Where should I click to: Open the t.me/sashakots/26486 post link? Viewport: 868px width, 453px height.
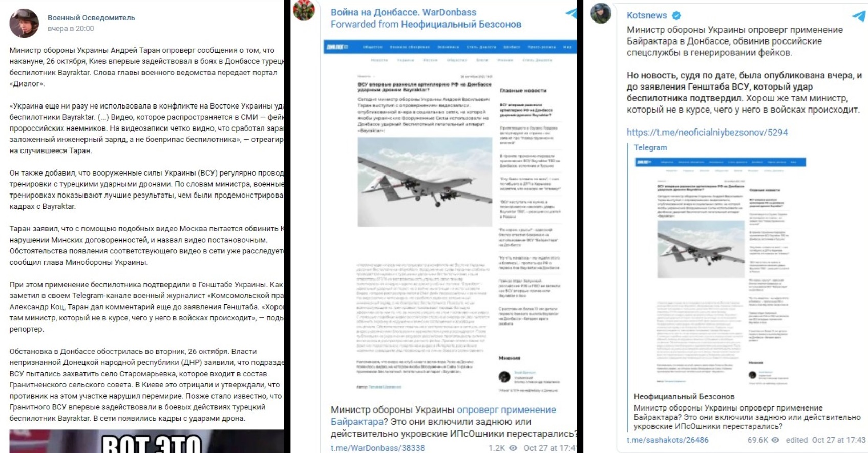668,440
